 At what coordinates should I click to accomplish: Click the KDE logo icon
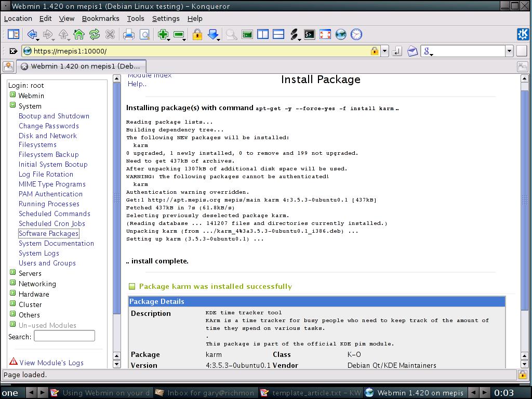pos(523,34)
